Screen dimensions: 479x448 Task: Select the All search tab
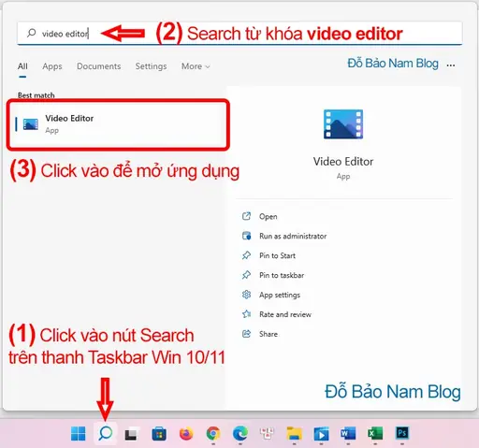(x=22, y=66)
